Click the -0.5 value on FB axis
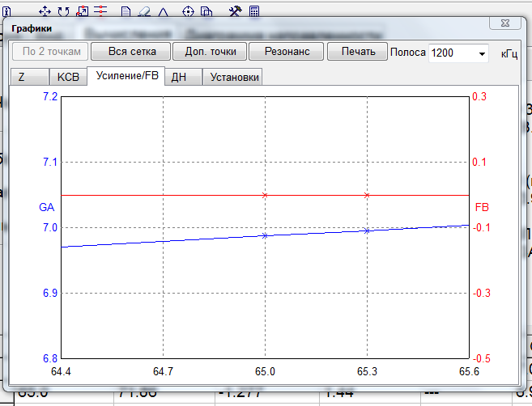The width and height of the screenshot is (532, 406). [x=482, y=358]
